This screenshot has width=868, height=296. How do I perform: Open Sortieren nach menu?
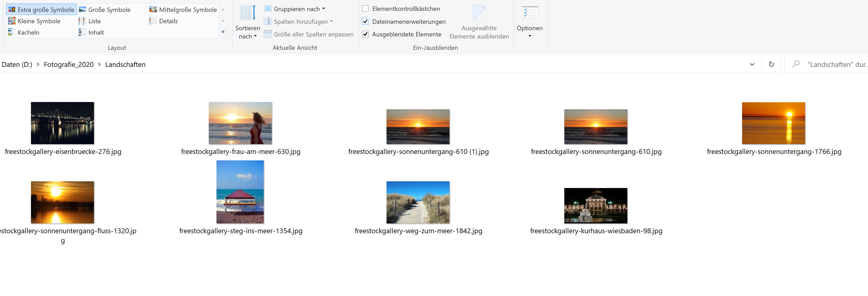(x=248, y=22)
